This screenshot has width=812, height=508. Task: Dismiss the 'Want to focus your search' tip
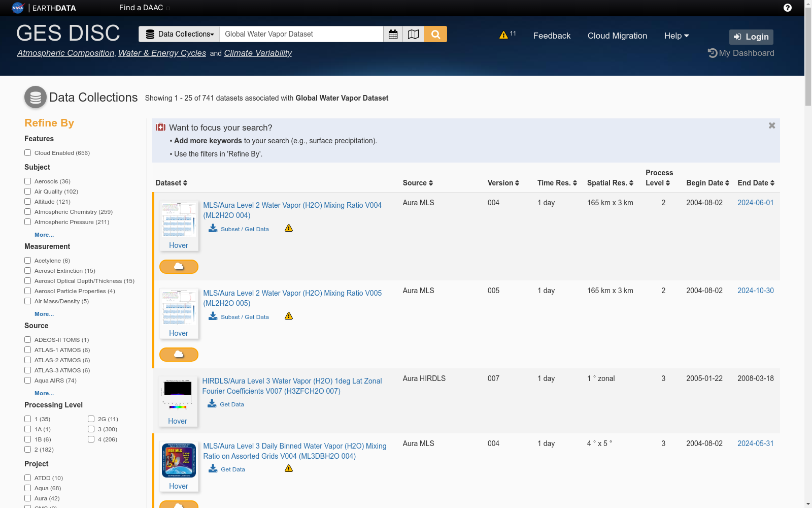(x=772, y=125)
